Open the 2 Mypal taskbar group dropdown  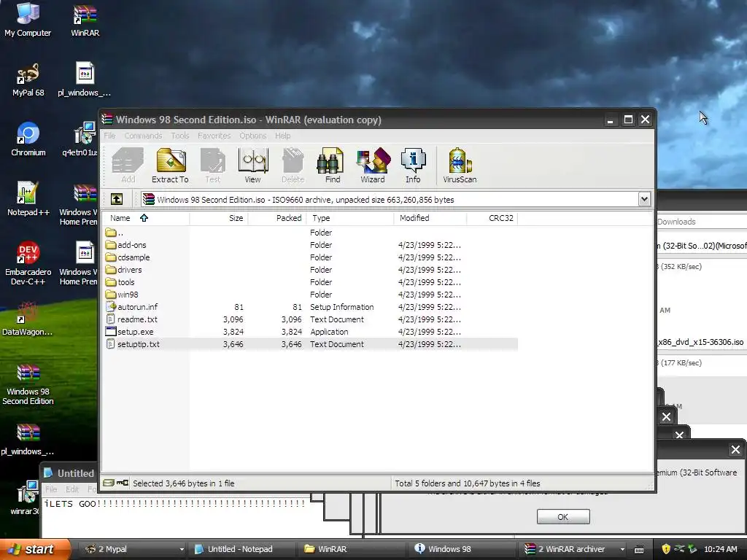pos(182,549)
